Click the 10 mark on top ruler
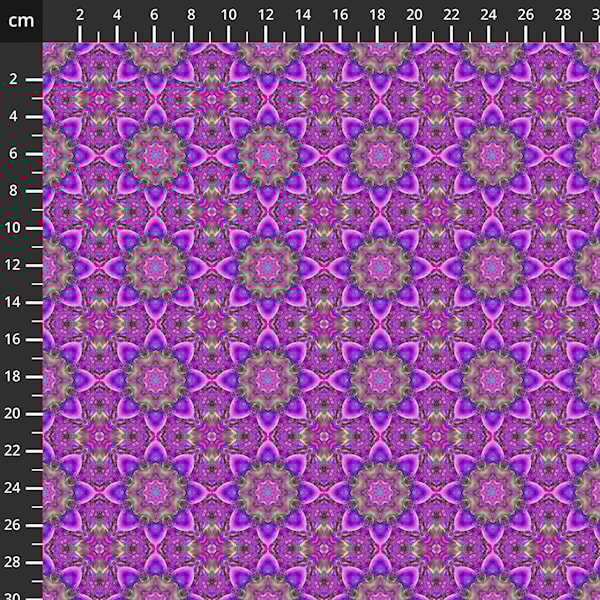The height and width of the screenshot is (600, 600). pos(228,16)
